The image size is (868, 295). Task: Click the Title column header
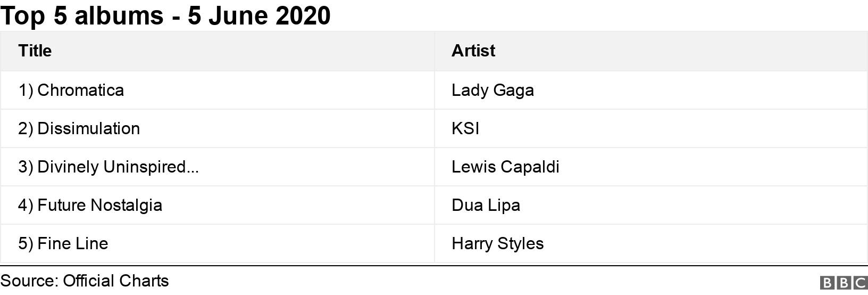(x=35, y=51)
